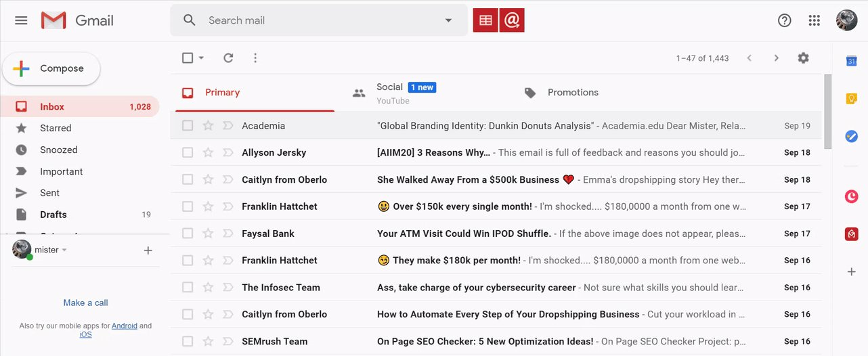Click in the Search mail field
This screenshot has height=356, width=868.
[318, 20]
